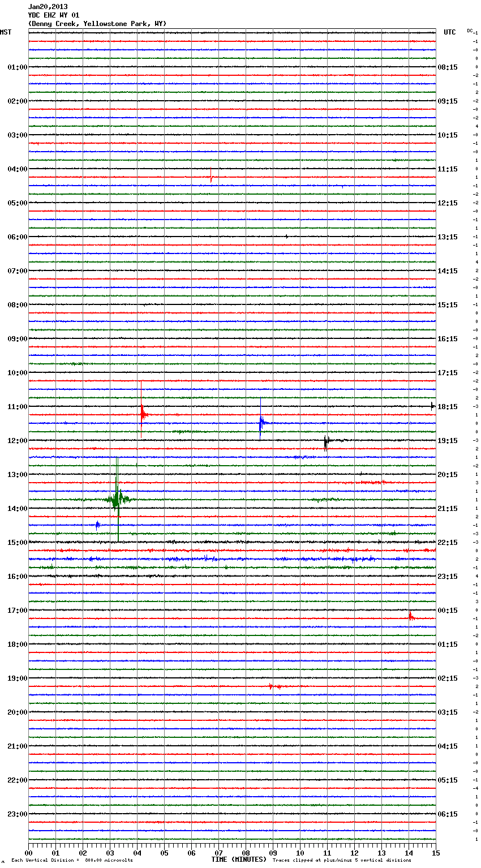Click the 00:15 UTC time label
Viewport: 481px width, 868px height.
coord(448,611)
